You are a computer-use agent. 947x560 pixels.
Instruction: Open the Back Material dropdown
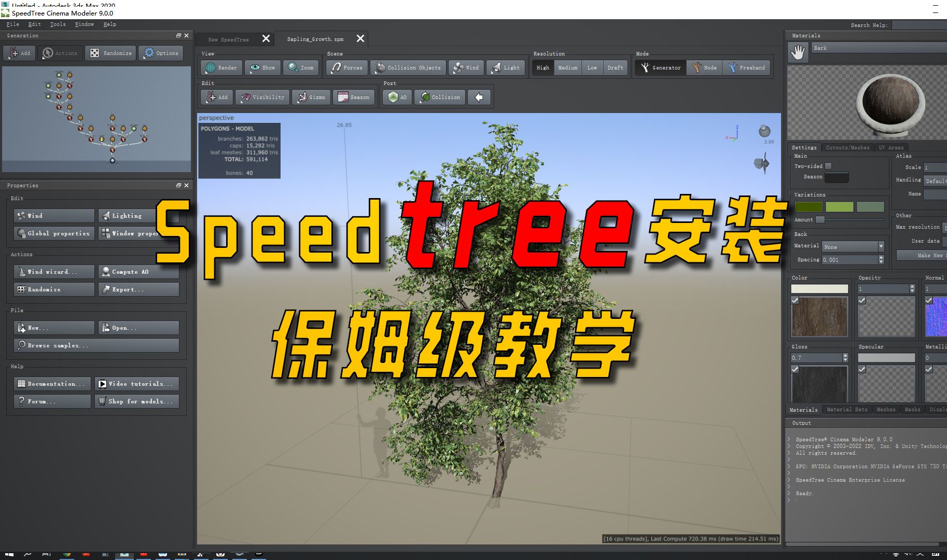coord(853,246)
